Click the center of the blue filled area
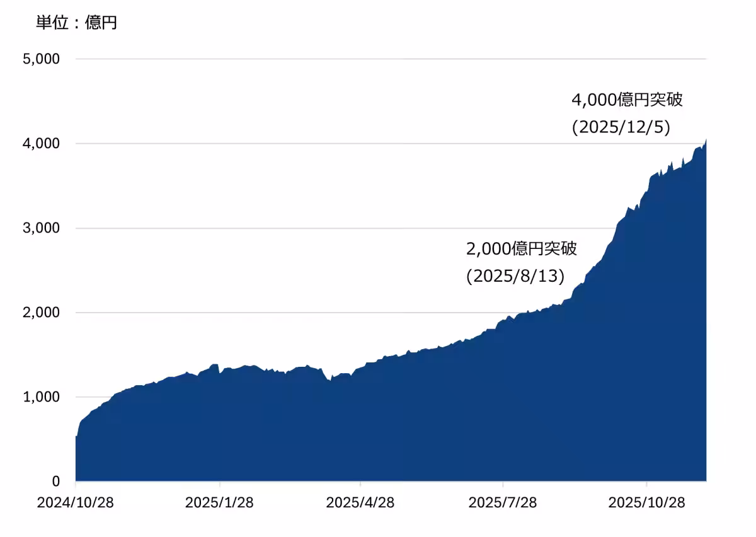Screen dimensions: 756x537 coord(391,422)
